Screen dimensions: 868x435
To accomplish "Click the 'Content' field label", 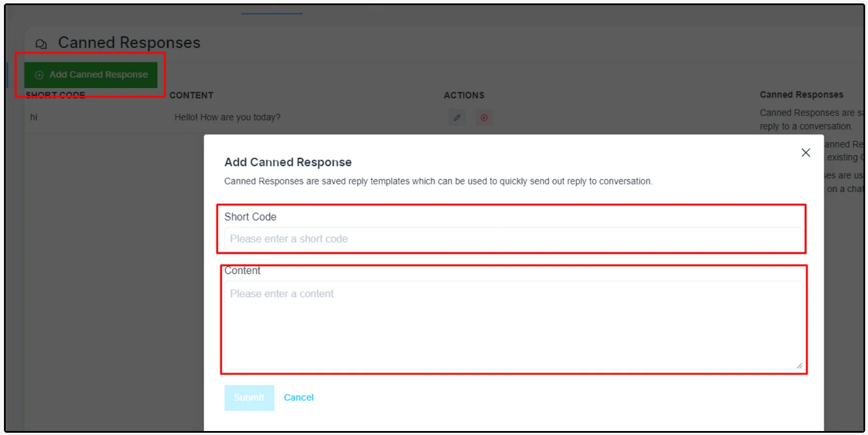I will [x=242, y=271].
